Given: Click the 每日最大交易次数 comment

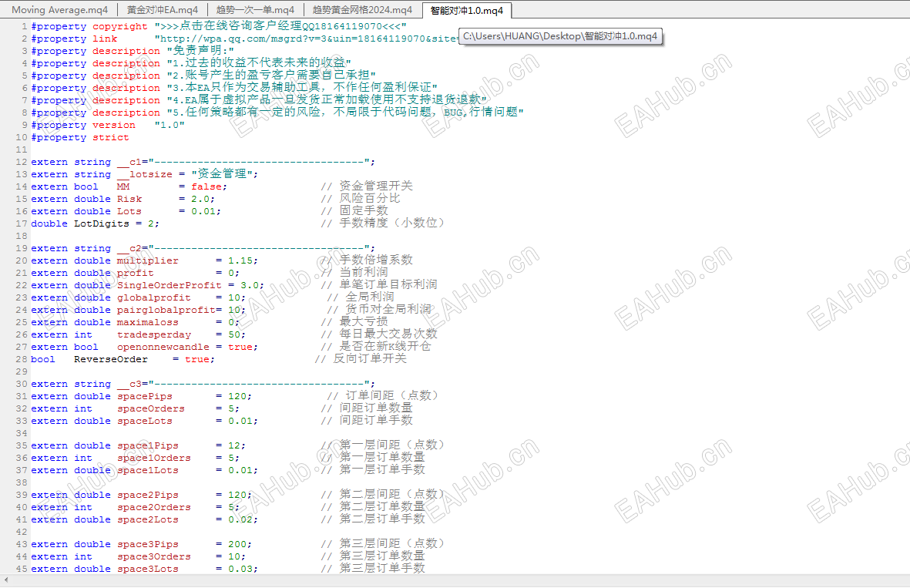Looking at the screenshot, I should [x=388, y=334].
